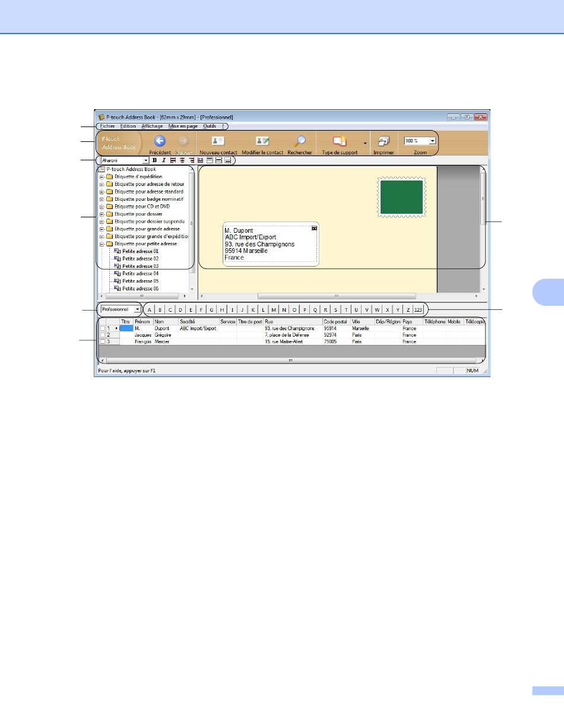Viewport: 564px width, 728px height.
Task: Align label text to the right
Action: coord(191,160)
